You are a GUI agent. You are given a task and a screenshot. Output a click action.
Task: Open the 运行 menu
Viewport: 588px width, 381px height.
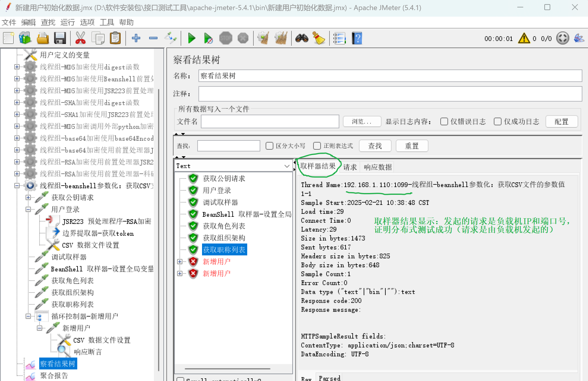point(67,22)
